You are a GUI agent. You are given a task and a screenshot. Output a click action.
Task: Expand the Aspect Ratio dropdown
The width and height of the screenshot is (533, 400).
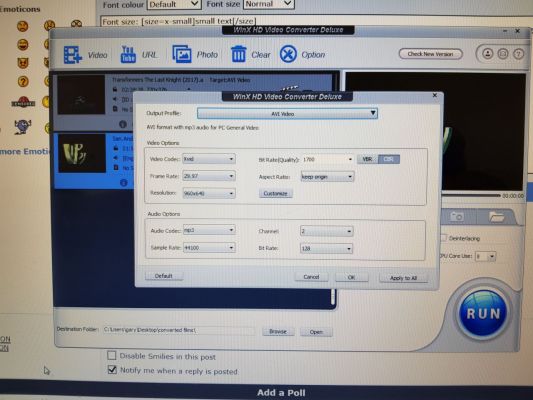click(x=327, y=177)
